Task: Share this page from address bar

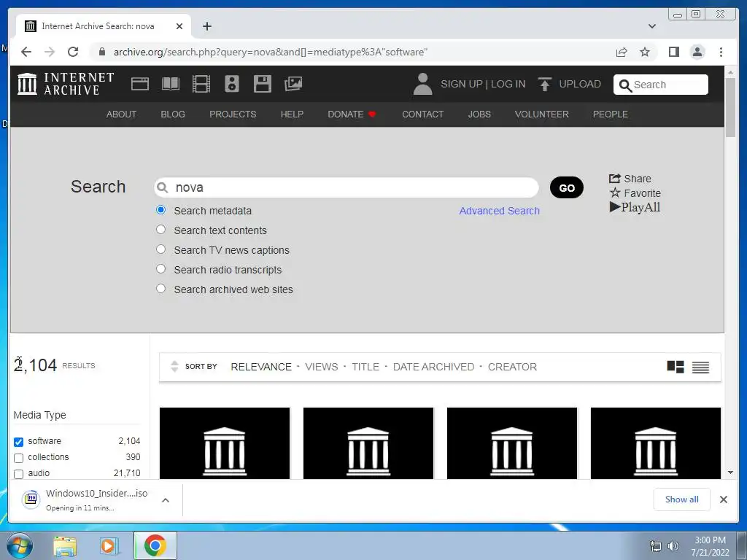Action: tap(622, 52)
